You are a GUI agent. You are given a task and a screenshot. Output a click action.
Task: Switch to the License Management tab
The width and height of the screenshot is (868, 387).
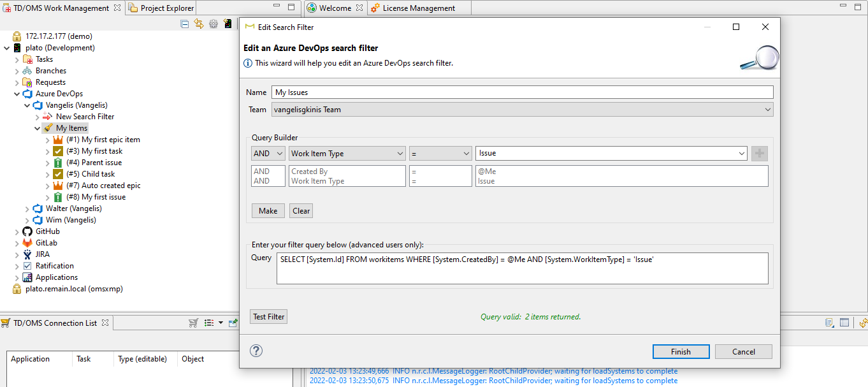coord(418,8)
